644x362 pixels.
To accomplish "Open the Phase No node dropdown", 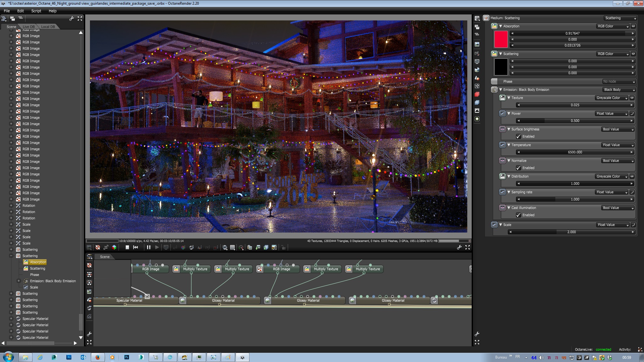I will tap(619, 81).
